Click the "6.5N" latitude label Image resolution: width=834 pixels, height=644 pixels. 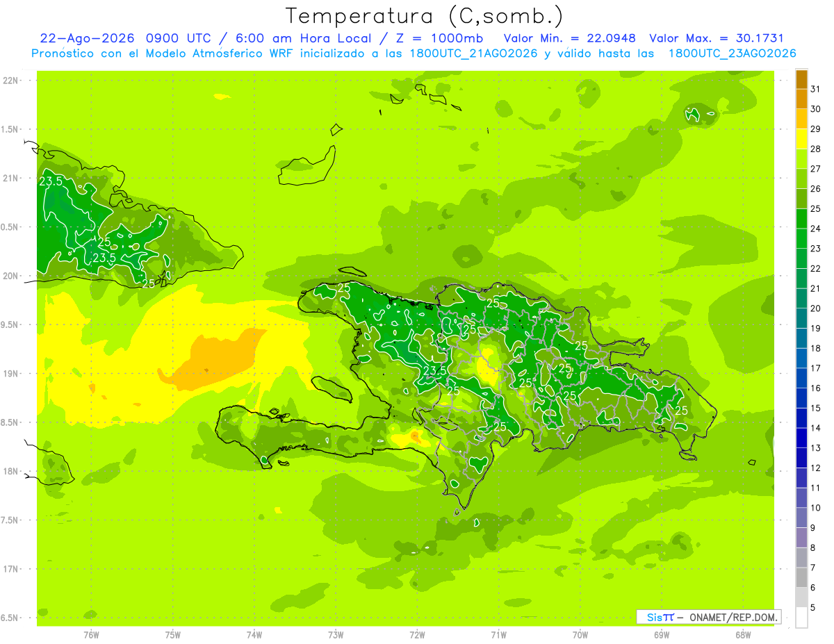(10, 618)
